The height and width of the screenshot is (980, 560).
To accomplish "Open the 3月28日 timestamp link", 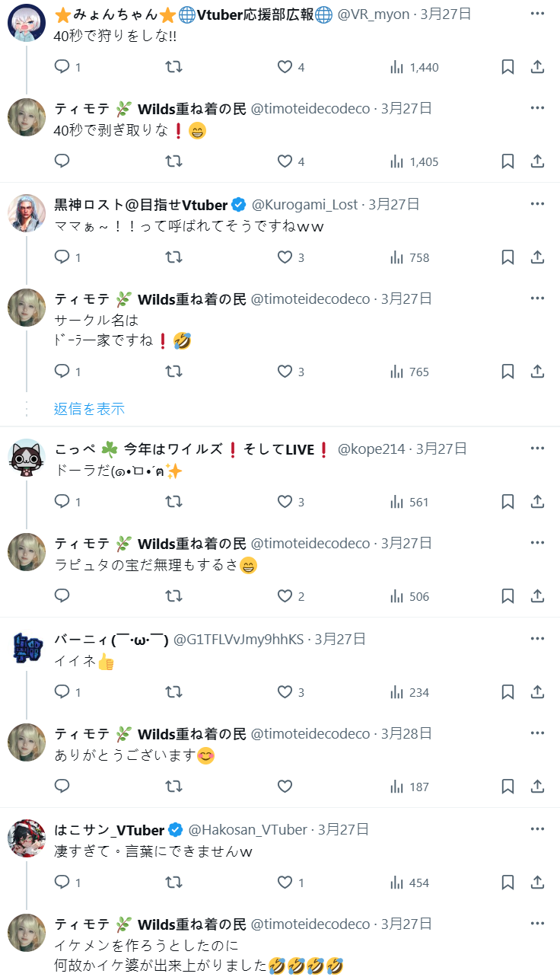I will pyautogui.click(x=406, y=734).
